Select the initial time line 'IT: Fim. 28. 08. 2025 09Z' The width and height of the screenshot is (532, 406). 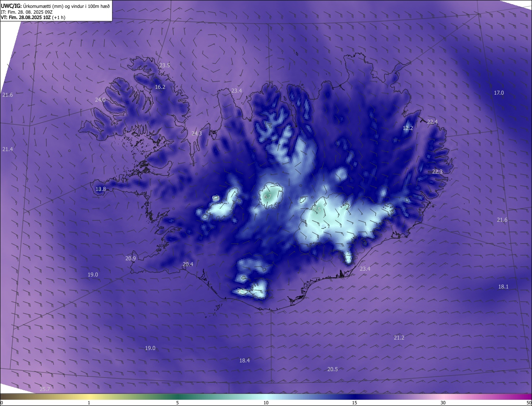click(x=27, y=12)
